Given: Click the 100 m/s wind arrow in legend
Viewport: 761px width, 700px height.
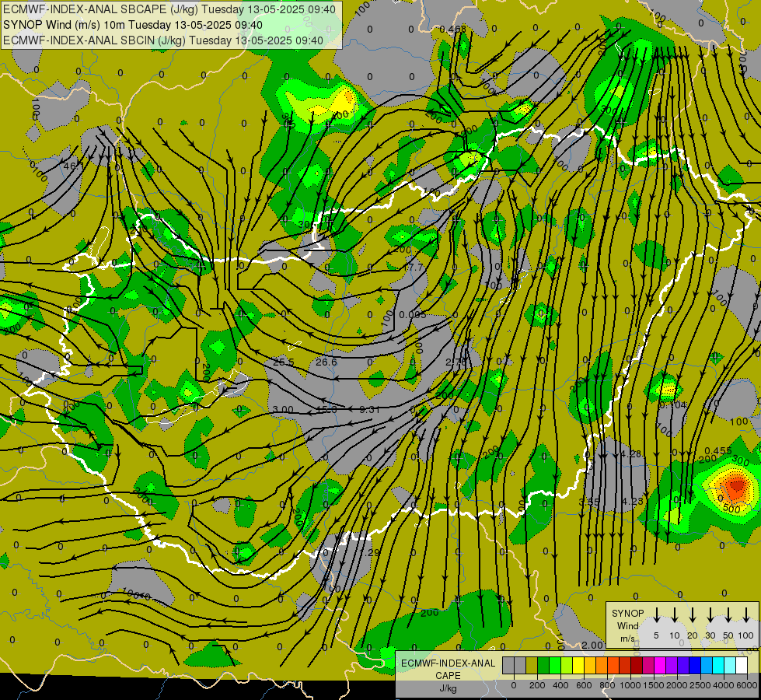Looking at the screenshot, I should [x=746, y=615].
